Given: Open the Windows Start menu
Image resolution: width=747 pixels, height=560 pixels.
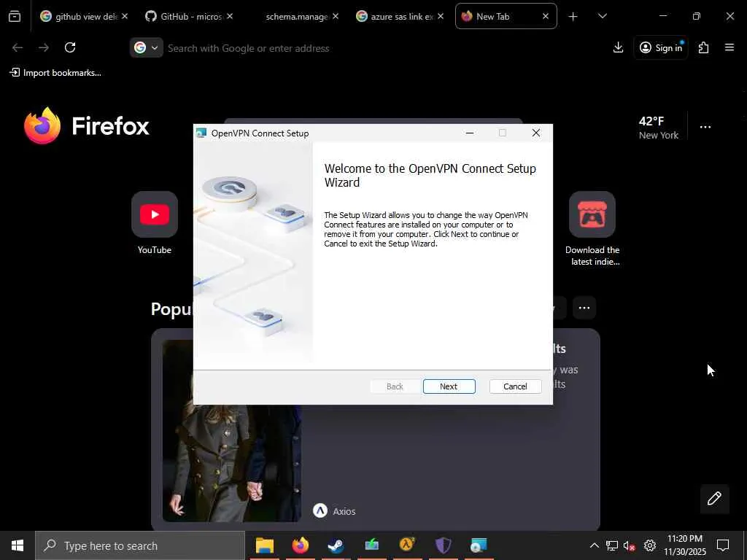Looking at the screenshot, I should click(18, 545).
